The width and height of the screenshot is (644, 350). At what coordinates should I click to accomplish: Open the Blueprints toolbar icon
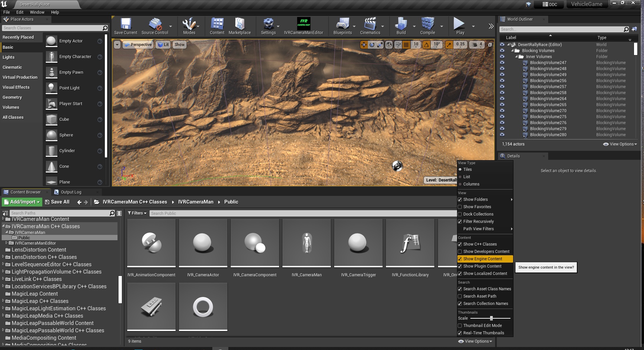[343, 26]
